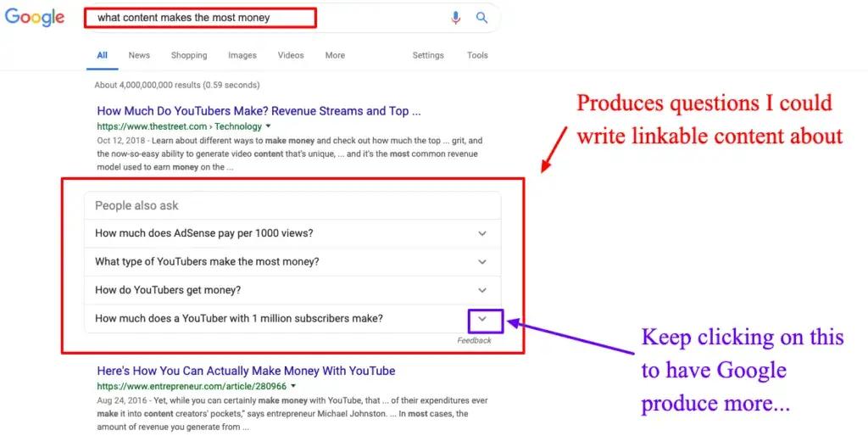The width and height of the screenshot is (868, 447).
Task: Click the thestreet.com Technology breadcrumb URL
Action: [180, 126]
